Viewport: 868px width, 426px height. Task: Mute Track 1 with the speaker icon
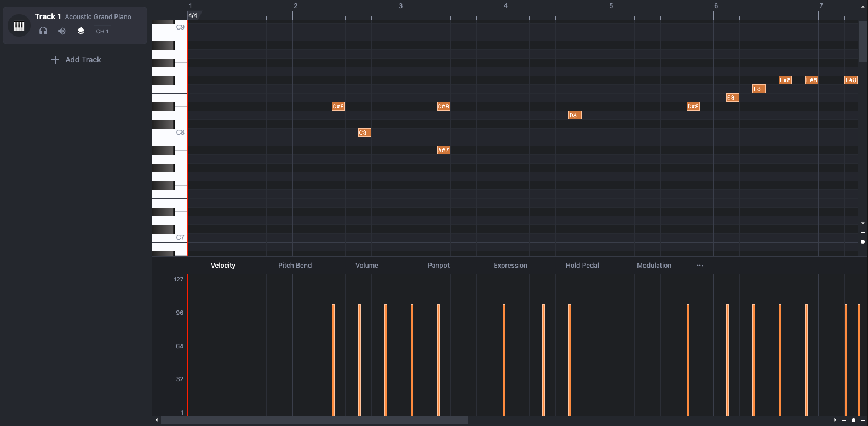[x=62, y=31]
